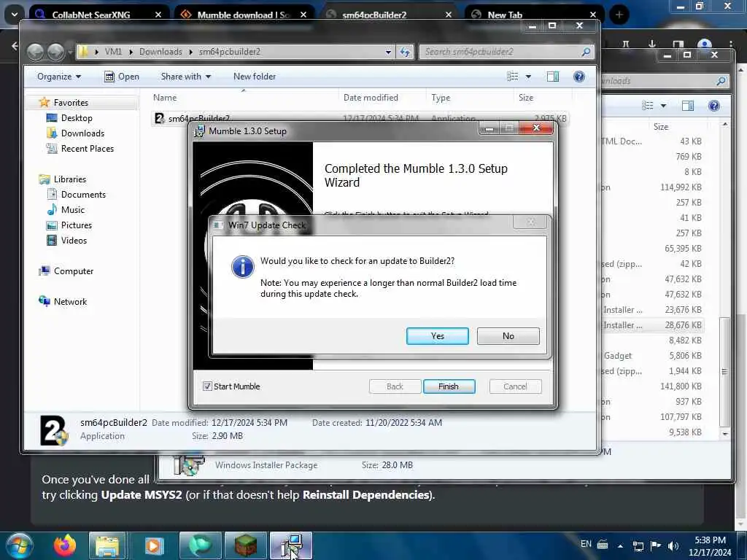Click the installer taskbar icon
The width and height of the screenshot is (747, 560).
(x=290, y=545)
